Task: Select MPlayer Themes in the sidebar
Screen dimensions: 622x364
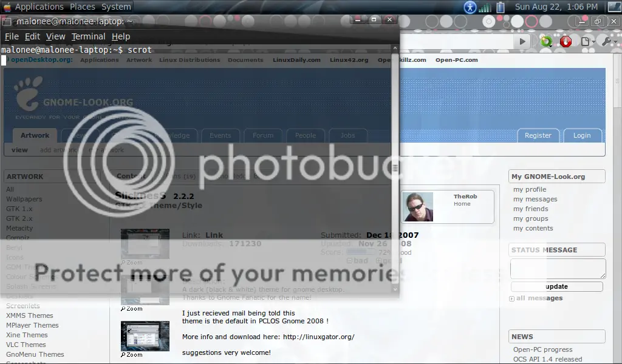Action: pos(32,325)
